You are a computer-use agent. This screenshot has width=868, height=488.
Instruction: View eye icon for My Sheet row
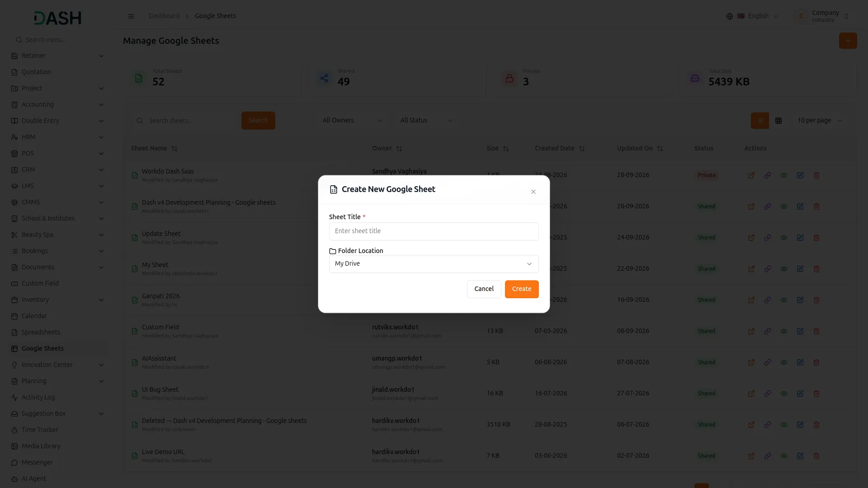pos(784,269)
